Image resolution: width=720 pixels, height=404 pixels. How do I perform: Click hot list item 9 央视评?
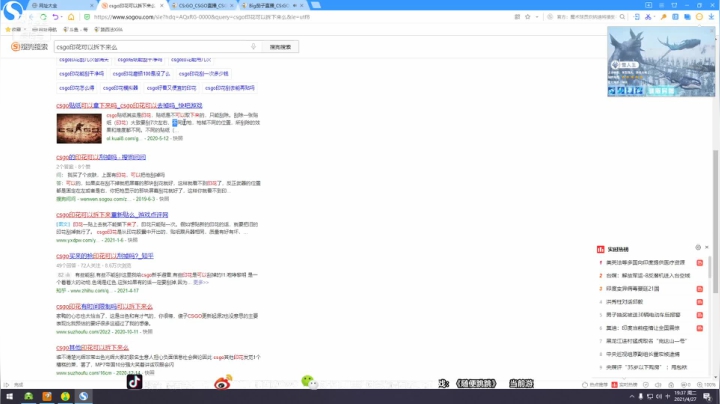tap(647, 367)
